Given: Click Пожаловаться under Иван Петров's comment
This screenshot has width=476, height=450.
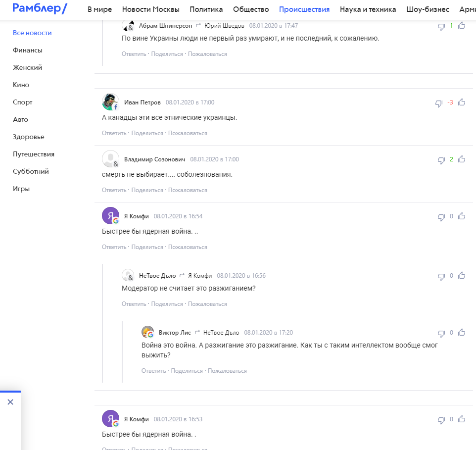Looking at the screenshot, I should point(188,133).
